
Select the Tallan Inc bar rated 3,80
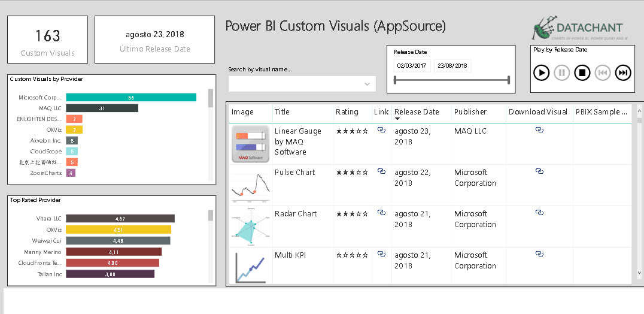[x=110, y=274]
